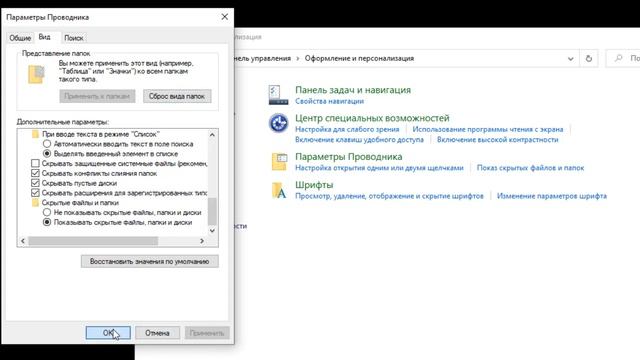Click the horizontal scroll left arrow
This screenshot has height=360, width=640.
(23, 241)
